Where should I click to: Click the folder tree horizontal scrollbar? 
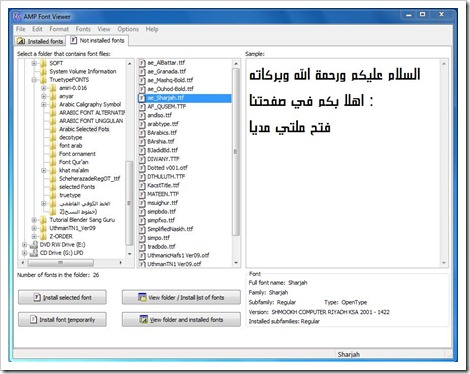pos(61,263)
